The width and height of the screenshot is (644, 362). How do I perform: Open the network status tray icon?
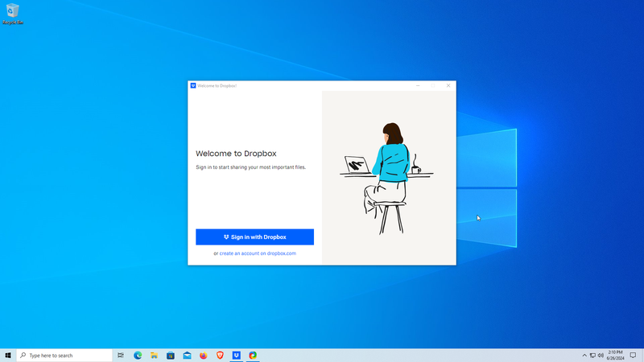(592, 355)
